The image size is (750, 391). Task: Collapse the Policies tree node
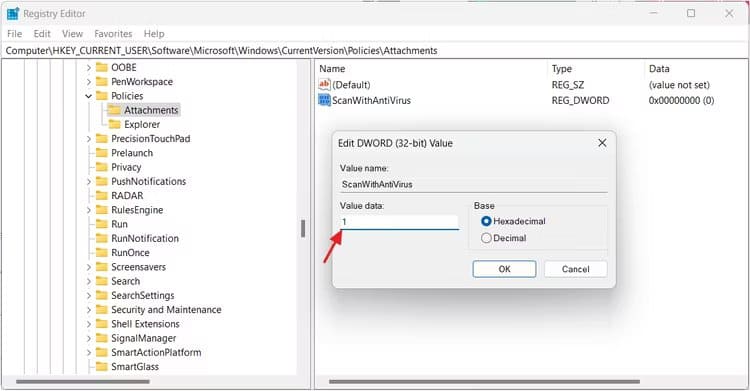(88, 96)
